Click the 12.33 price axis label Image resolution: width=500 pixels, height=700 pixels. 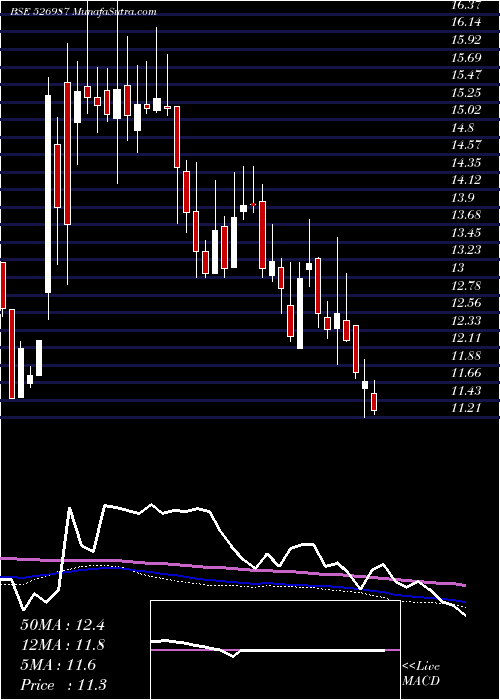pos(466,321)
